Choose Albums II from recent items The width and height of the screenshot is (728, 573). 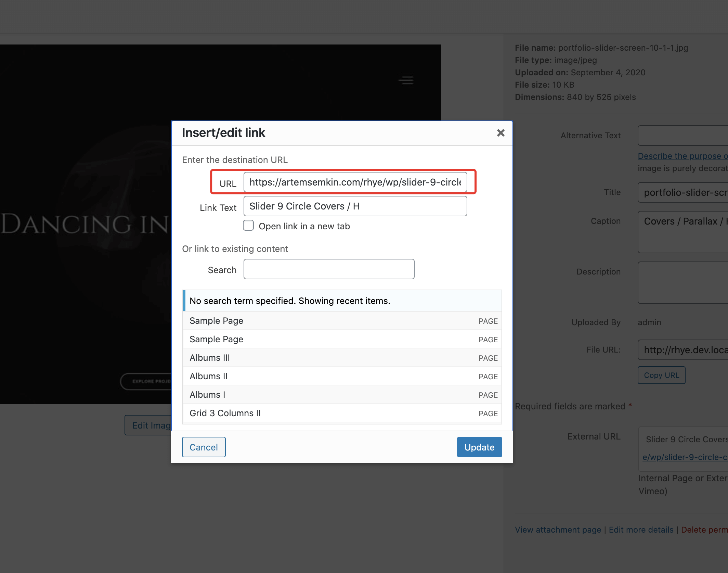342,376
